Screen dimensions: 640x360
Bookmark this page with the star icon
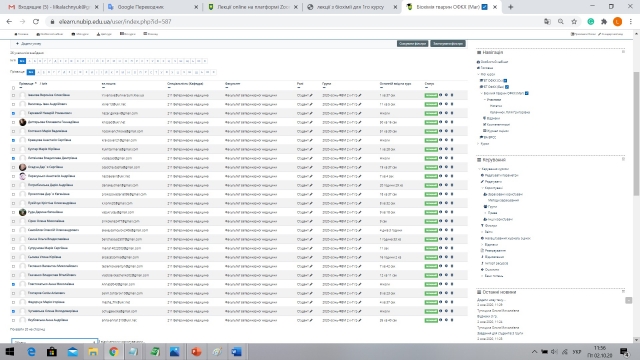pyautogui.click(x=574, y=22)
